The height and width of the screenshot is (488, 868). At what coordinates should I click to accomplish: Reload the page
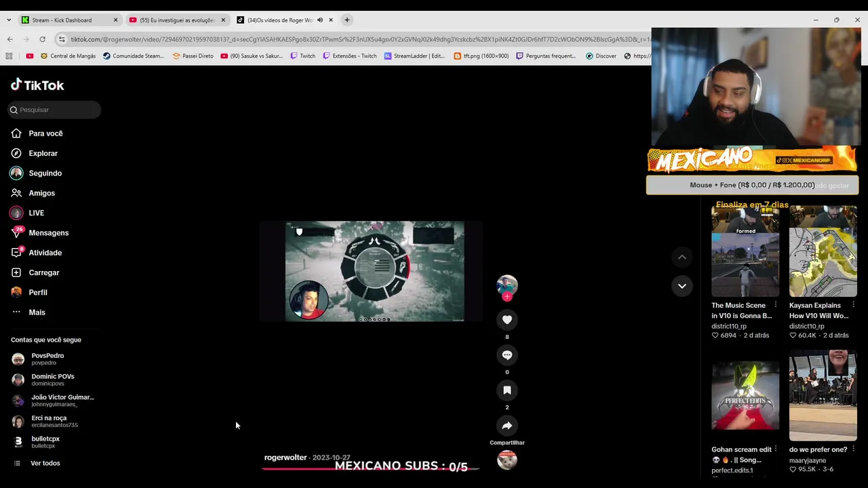pos(42,39)
